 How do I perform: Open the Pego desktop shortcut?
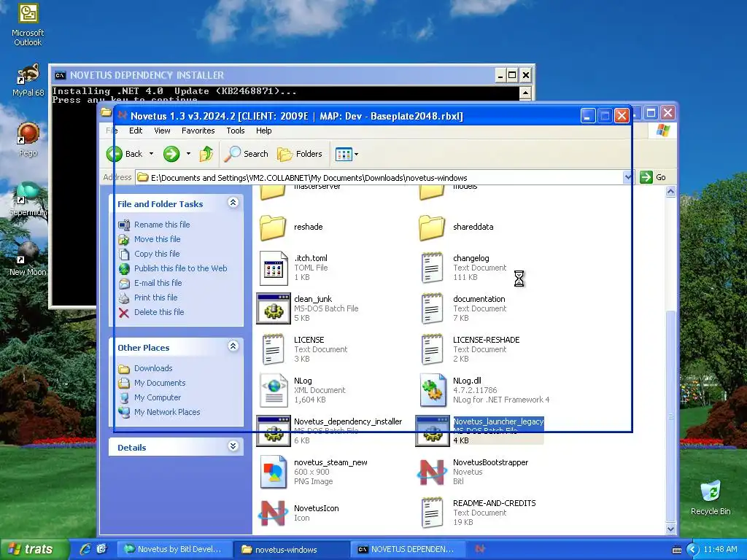(x=28, y=139)
